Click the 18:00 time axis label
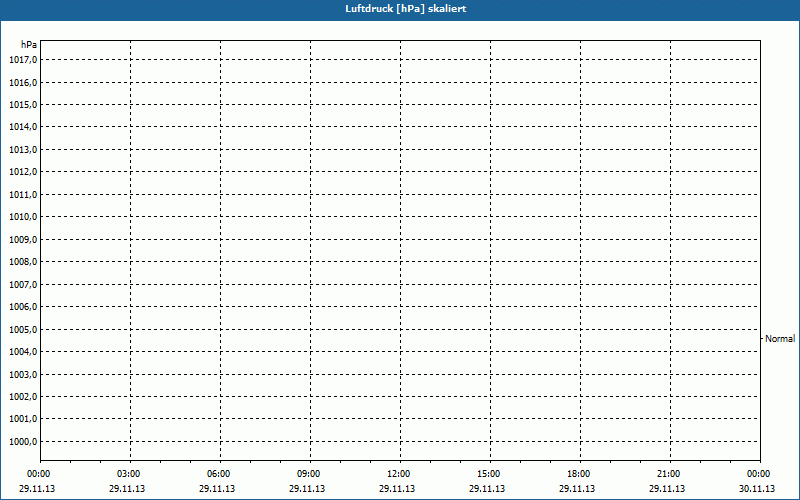This screenshot has height=500, width=800. tap(579, 474)
